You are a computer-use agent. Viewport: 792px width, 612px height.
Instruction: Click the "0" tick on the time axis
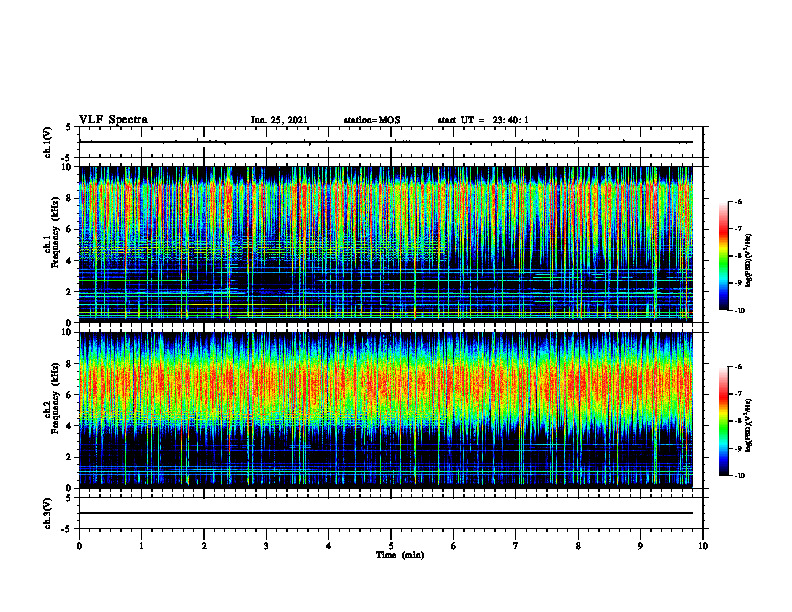click(79, 546)
